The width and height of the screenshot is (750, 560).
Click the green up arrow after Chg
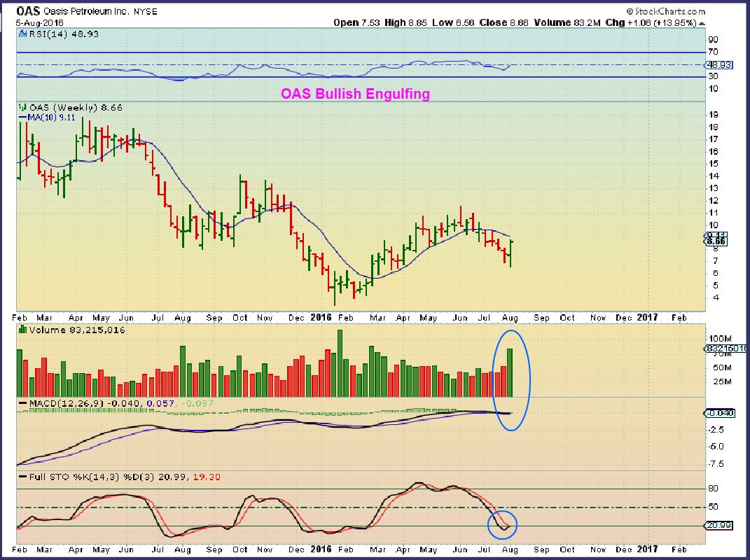[702, 23]
